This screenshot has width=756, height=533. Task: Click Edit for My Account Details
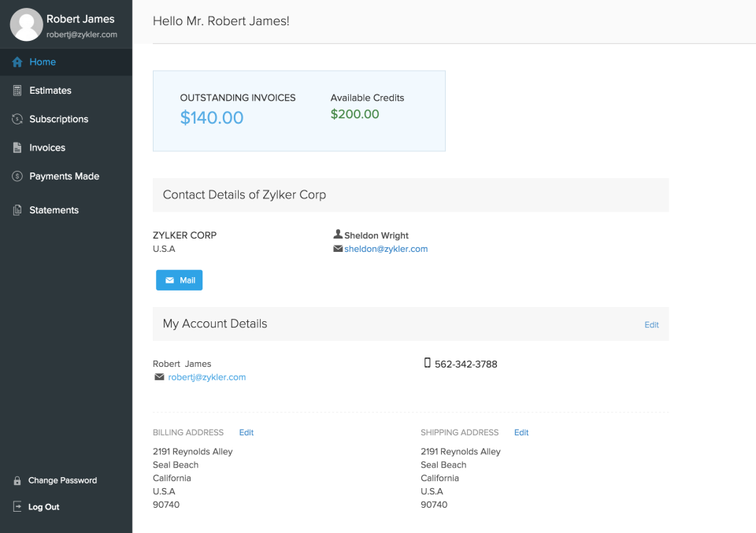tap(651, 324)
